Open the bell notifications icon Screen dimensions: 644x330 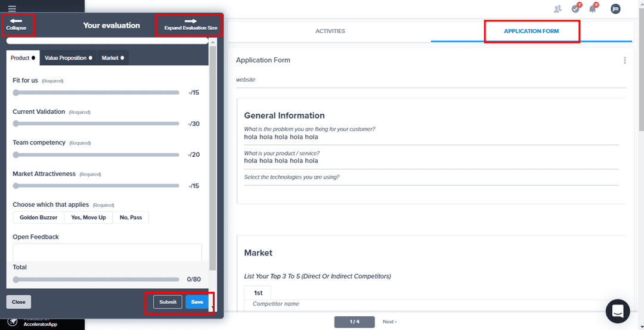tap(593, 8)
